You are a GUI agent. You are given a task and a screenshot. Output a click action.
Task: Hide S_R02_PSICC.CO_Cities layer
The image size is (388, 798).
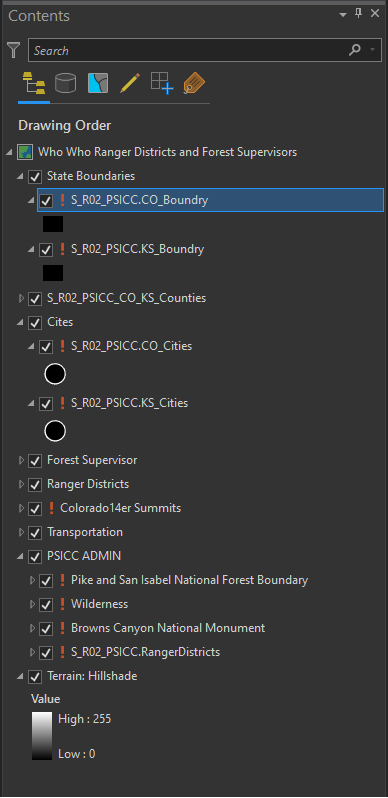46,347
